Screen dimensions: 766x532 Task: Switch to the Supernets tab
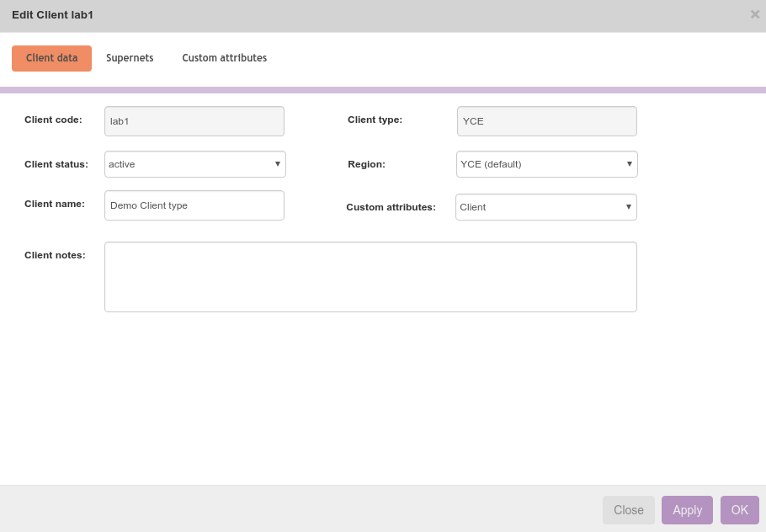(130, 58)
